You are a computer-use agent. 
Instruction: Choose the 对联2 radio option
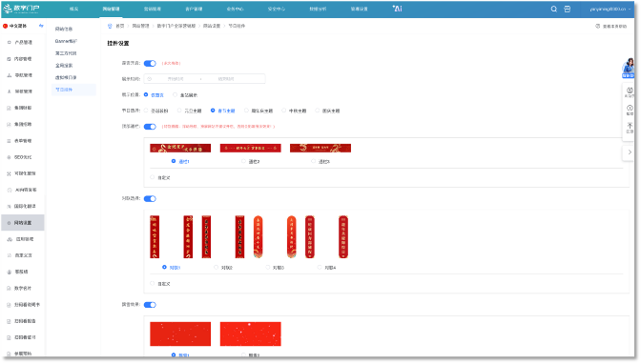(217, 268)
